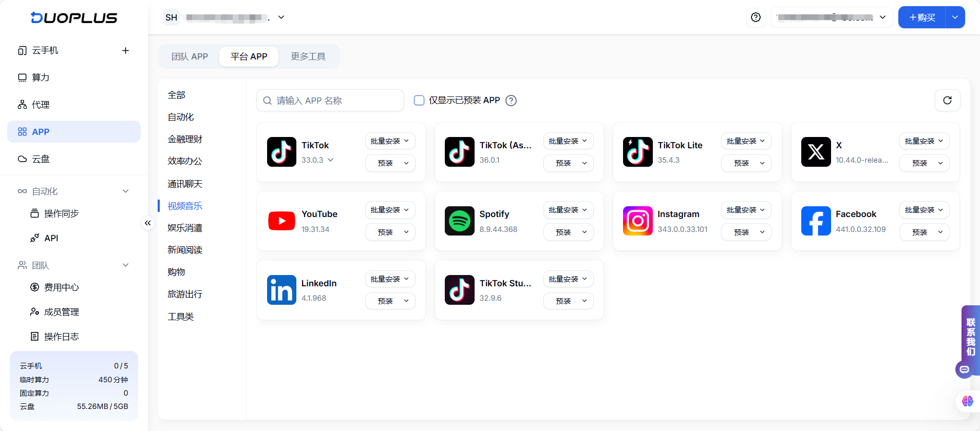This screenshot has width=980, height=431.
Task: Click the info icon beside 仅显示已预装 APP
Action: point(511,101)
